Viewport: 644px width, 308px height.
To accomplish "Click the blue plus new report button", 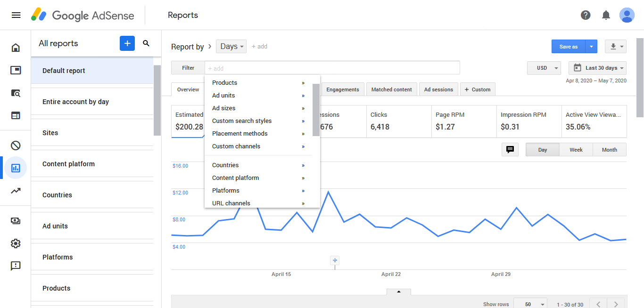I will pyautogui.click(x=127, y=43).
